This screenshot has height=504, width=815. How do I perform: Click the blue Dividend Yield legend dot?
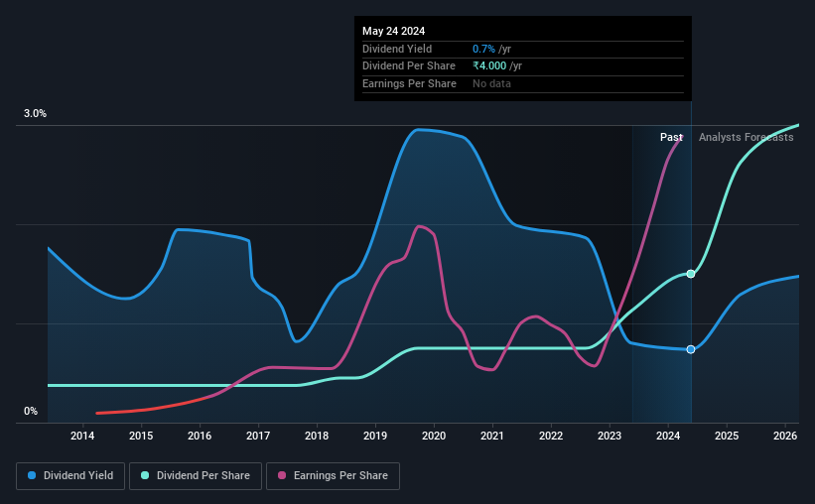(x=32, y=475)
